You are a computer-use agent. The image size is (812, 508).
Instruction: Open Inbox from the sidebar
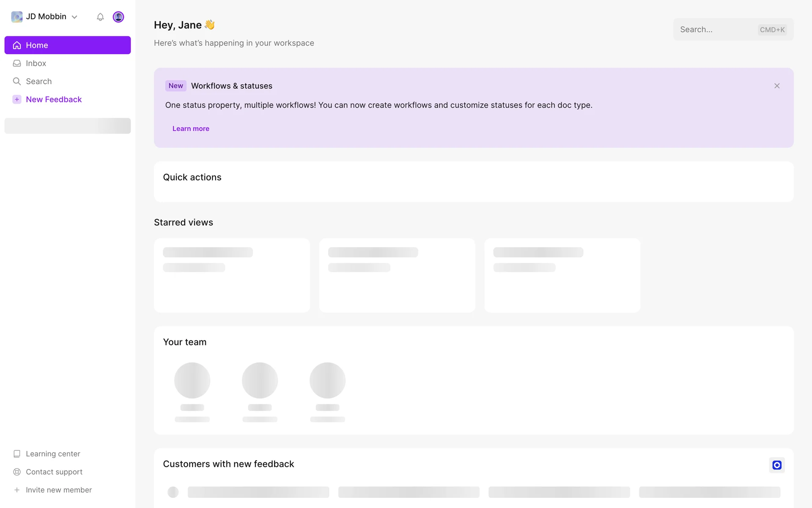pyautogui.click(x=36, y=63)
